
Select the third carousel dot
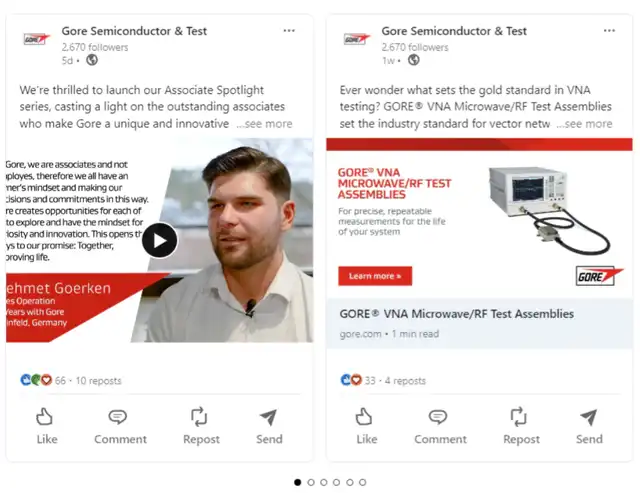pyautogui.click(x=324, y=482)
